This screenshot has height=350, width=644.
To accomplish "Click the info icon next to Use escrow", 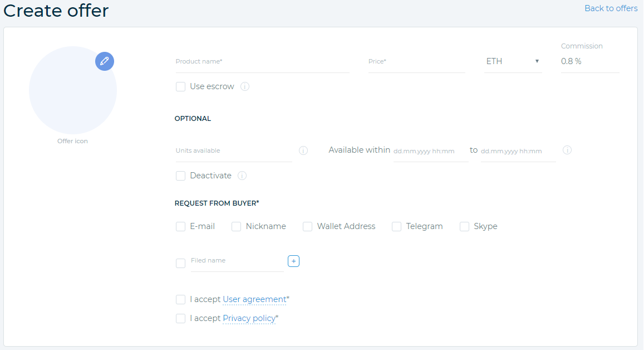I will [x=245, y=86].
